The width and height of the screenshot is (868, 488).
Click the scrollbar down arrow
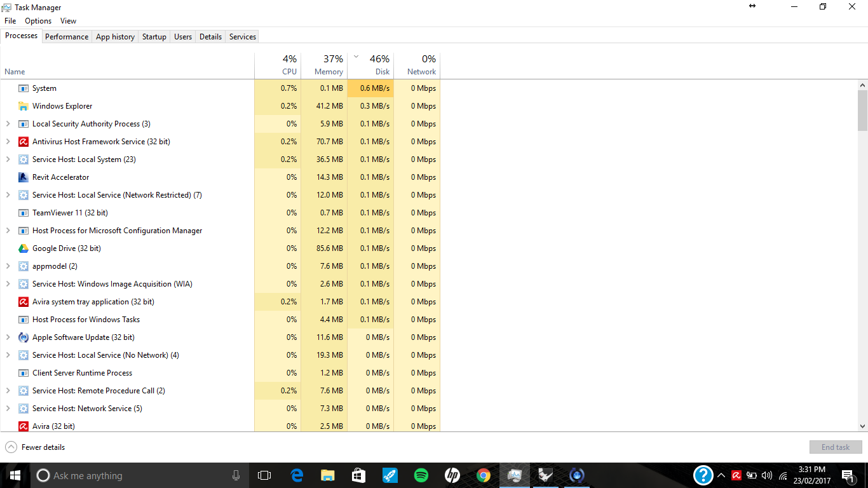click(x=862, y=426)
